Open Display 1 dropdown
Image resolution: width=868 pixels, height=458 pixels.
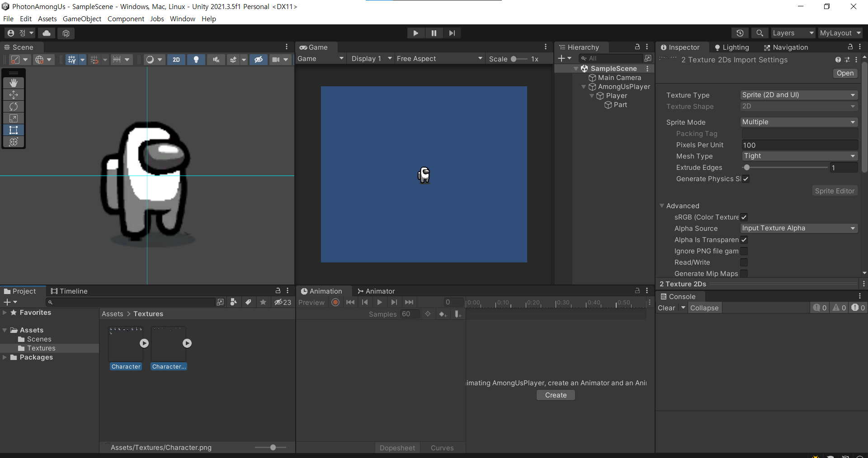372,59
